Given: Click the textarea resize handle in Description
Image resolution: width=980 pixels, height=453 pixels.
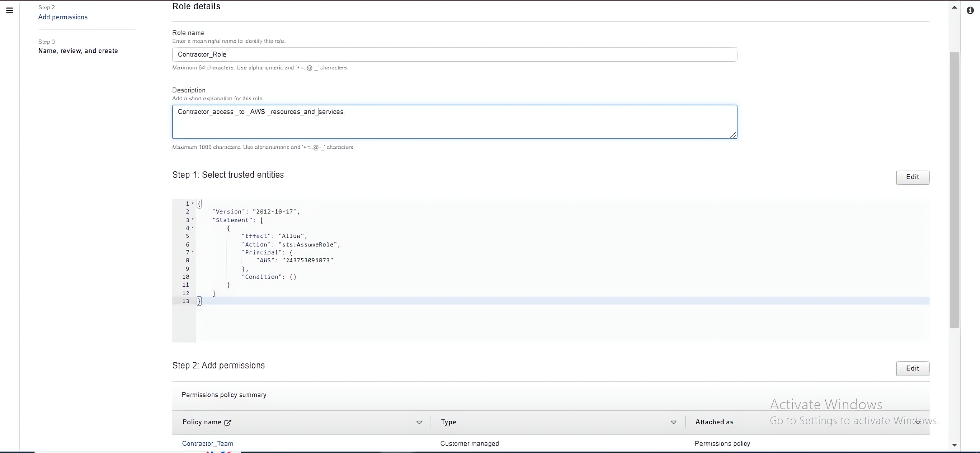Looking at the screenshot, I should (x=733, y=135).
